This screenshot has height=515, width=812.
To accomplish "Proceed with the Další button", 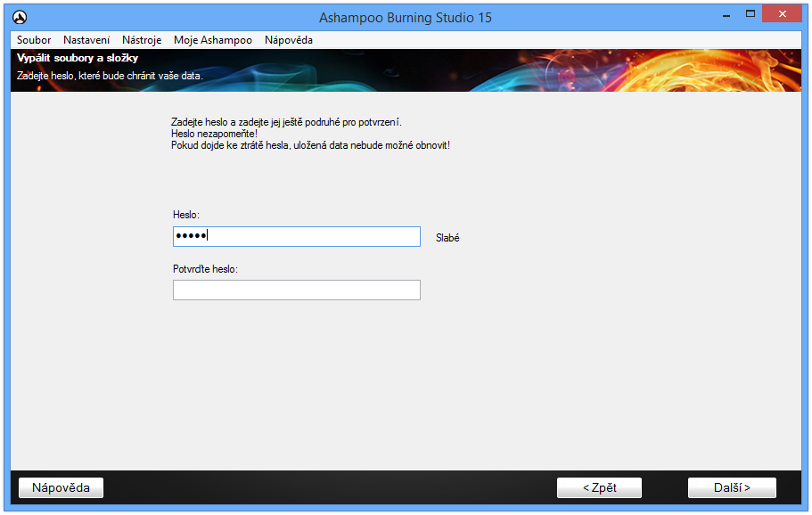I will point(732,487).
